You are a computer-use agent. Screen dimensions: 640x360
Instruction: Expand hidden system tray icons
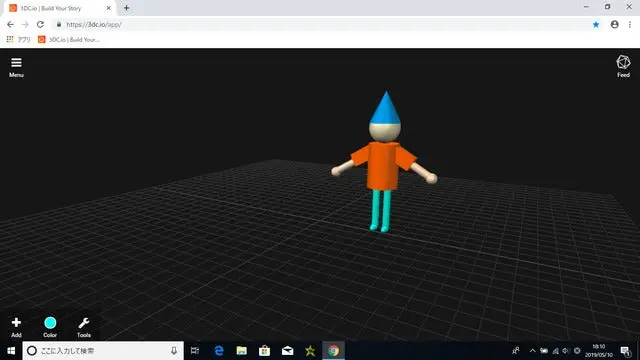532,351
